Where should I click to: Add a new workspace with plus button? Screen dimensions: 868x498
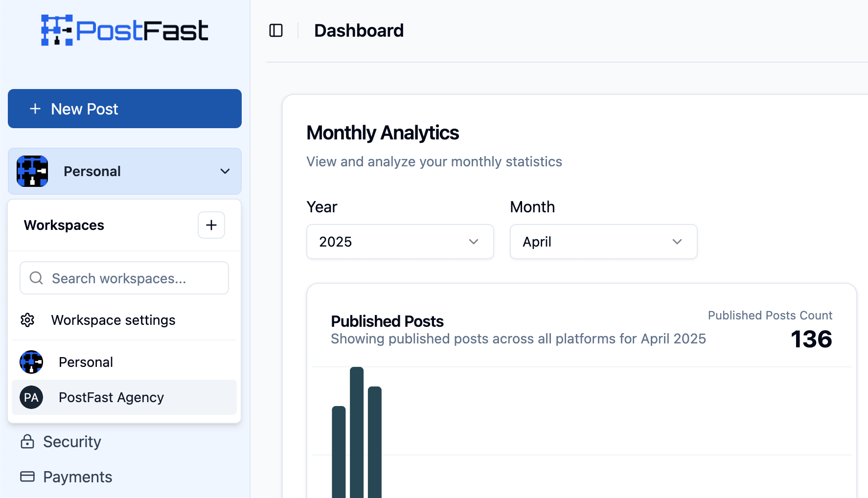(x=211, y=225)
